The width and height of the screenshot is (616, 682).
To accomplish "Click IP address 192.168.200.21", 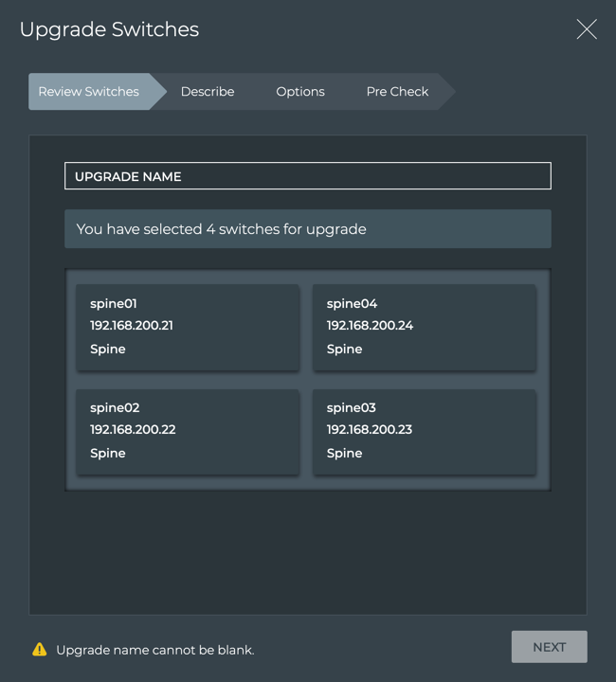I will click(x=132, y=326).
